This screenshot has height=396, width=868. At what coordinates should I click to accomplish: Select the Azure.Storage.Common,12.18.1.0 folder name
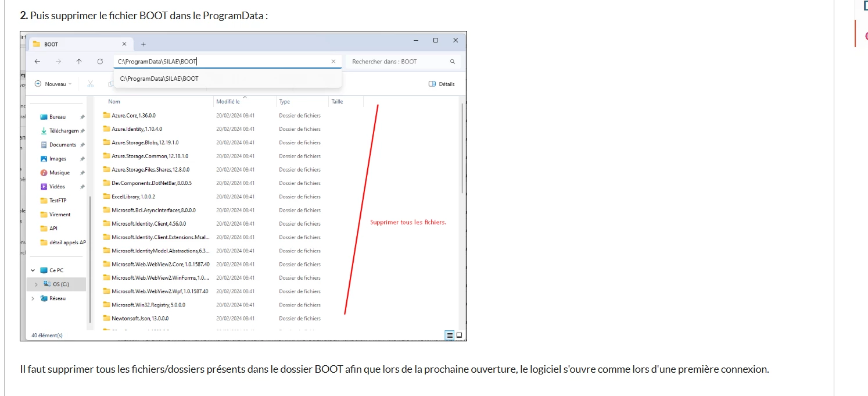pyautogui.click(x=150, y=156)
